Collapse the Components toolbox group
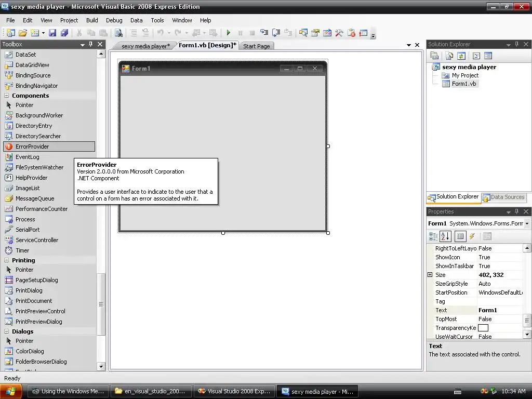Screen dimensions: 532x399 [x=6, y=96]
